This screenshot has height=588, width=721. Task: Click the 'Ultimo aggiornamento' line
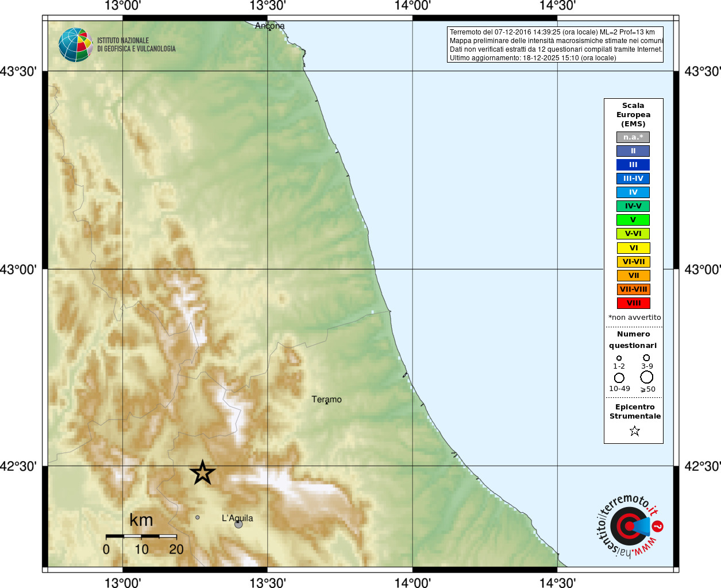[x=533, y=58]
